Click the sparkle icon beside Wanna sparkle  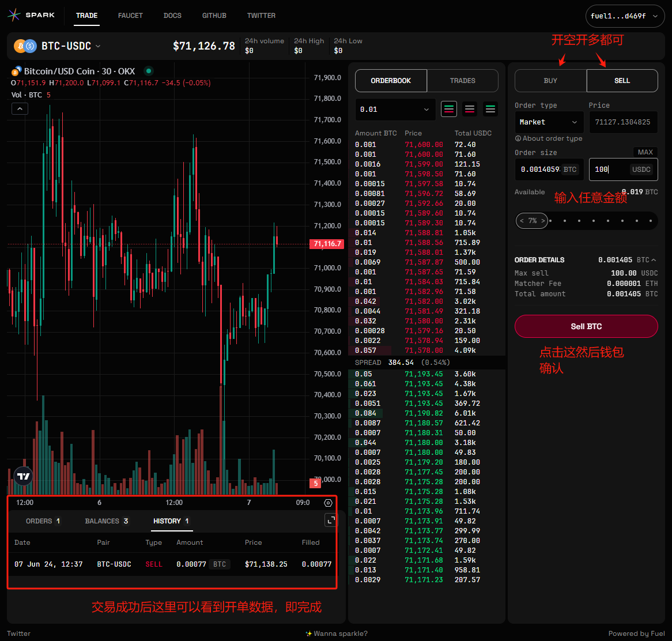coord(308,634)
